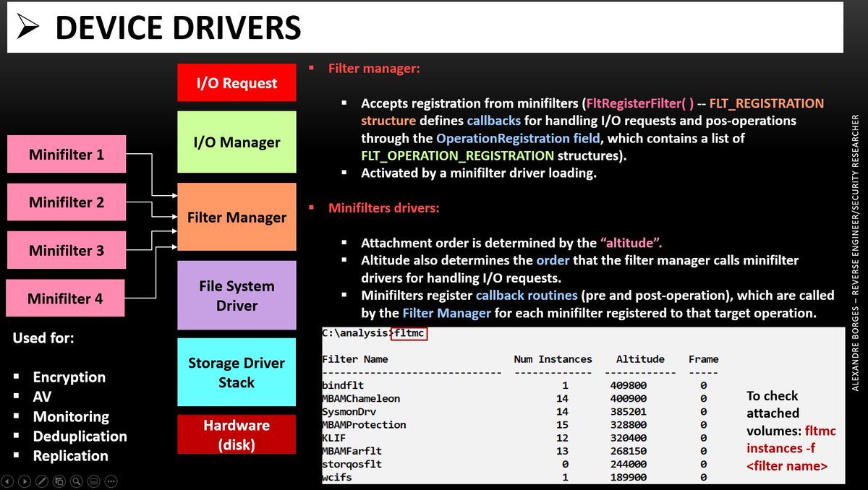Advance with the next slide arrow
Viewport: 868px width, 490px height.
pos(25,481)
